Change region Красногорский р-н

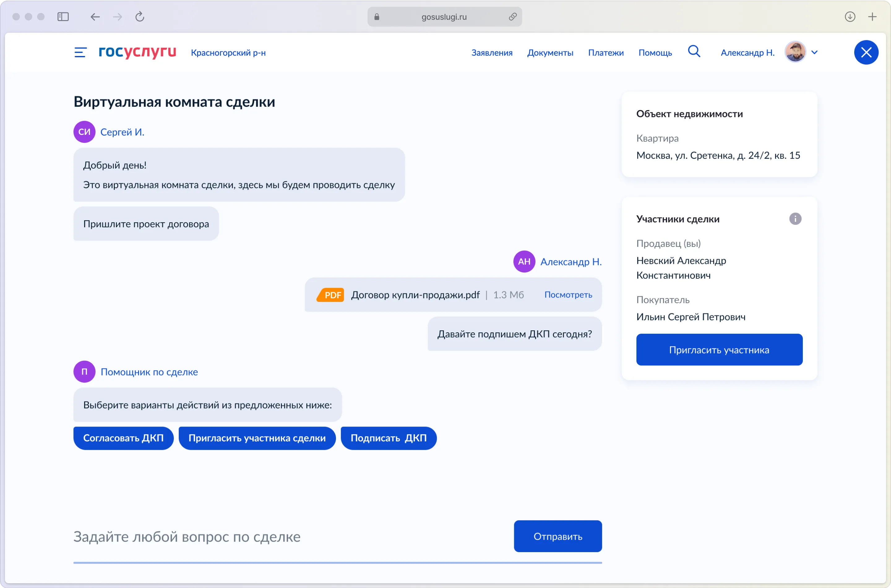point(228,53)
